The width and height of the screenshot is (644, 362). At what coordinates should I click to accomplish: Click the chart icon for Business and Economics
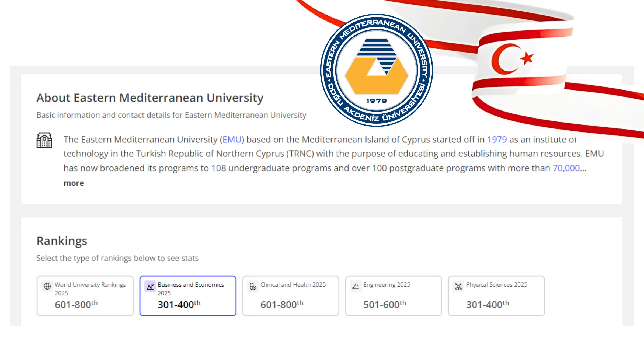(150, 286)
